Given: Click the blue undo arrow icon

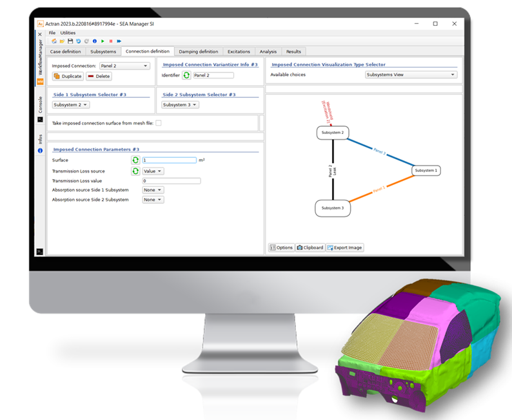Looking at the screenshot, I should (79, 41).
